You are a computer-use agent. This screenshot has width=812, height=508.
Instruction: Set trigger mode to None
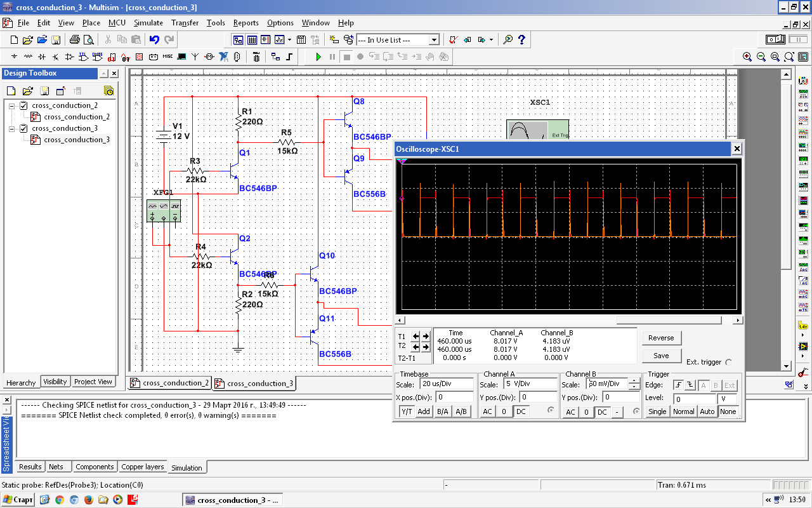pos(728,411)
